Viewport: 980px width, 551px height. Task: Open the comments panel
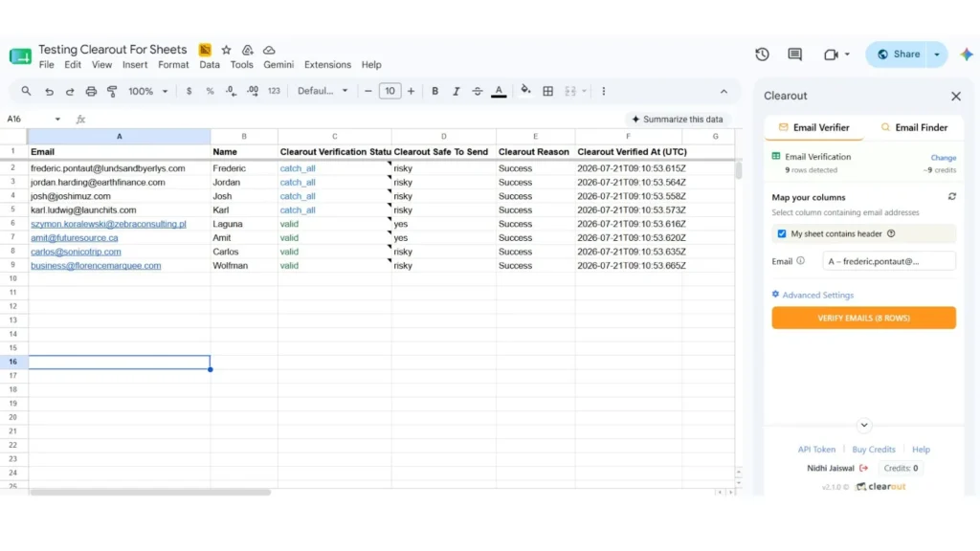tap(795, 55)
